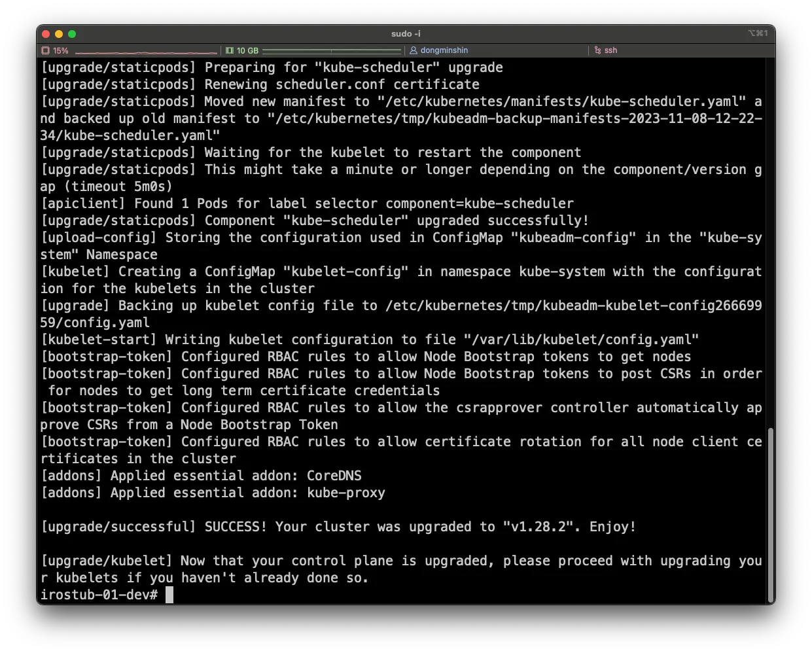812x653 pixels.
Task: Click the memory RAM icon beside 10 GB
Action: pos(229,50)
